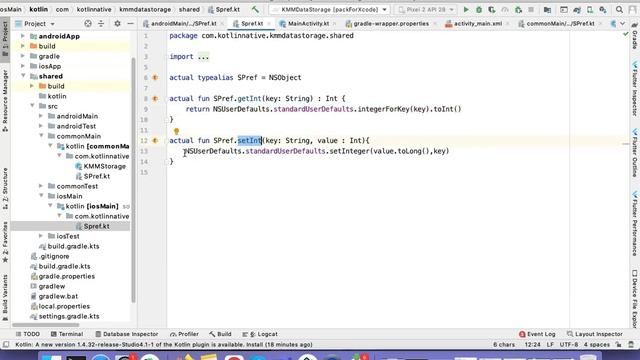The height and width of the screenshot is (360, 640).
Task: Open the Terminal tool window
Action: click(x=67, y=334)
